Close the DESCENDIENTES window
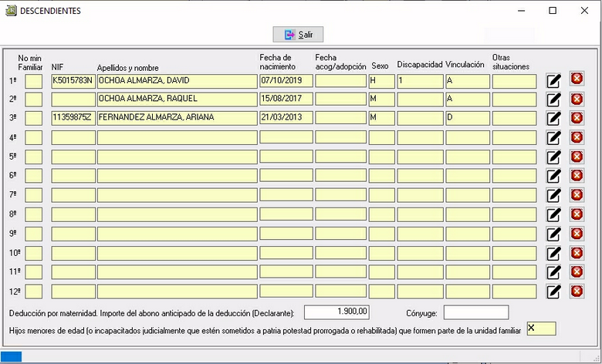Screen dimensions: 602x364 pyautogui.click(x=584, y=10)
